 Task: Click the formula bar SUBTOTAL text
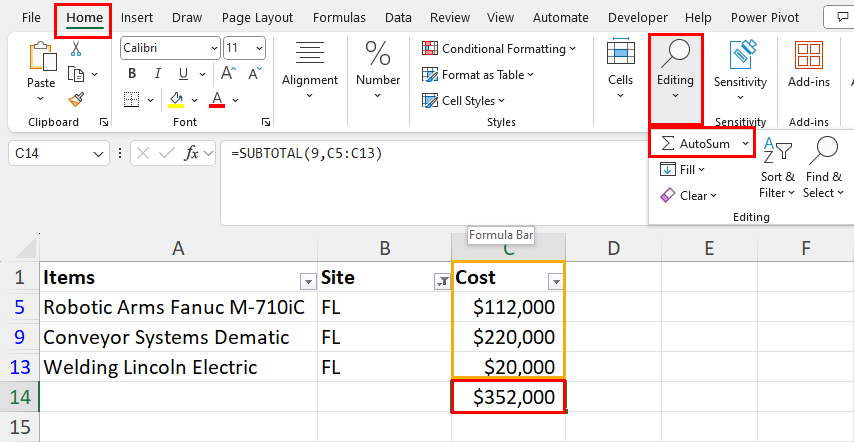pos(306,154)
